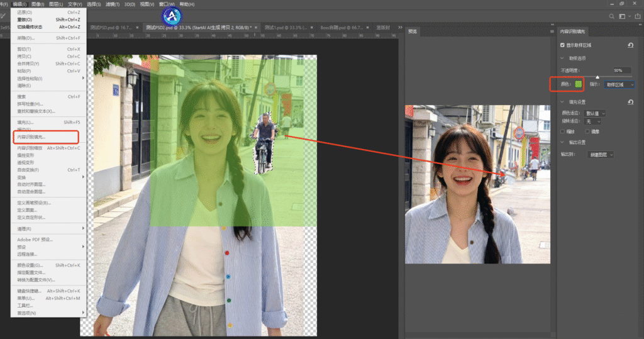Open the 指示 取样区域 dropdown

(619, 84)
